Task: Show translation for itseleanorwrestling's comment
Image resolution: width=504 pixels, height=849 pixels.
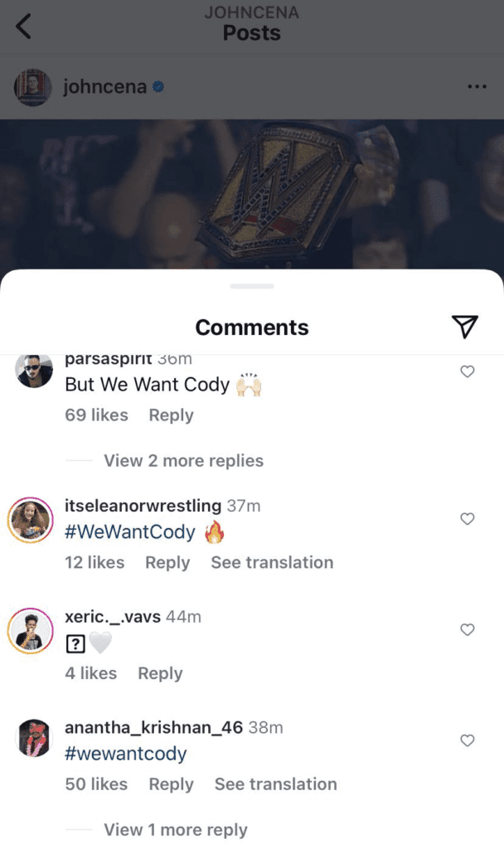Action: (x=272, y=562)
